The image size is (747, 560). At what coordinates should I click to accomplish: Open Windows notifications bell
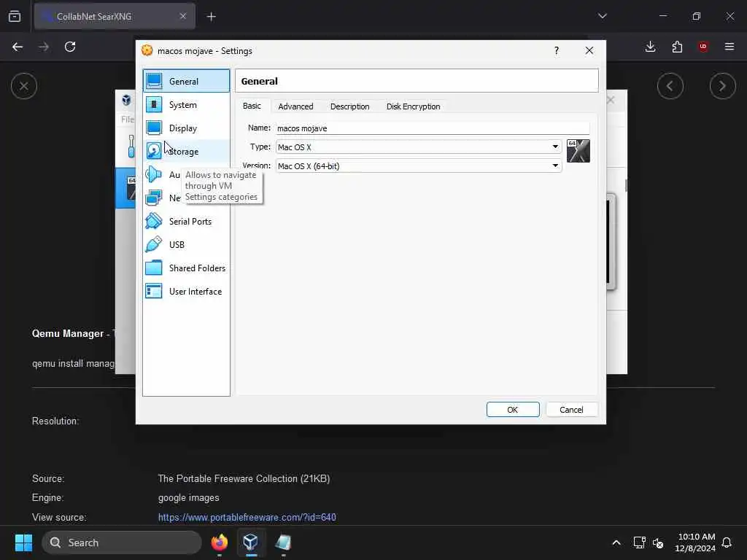click(727, 542)
